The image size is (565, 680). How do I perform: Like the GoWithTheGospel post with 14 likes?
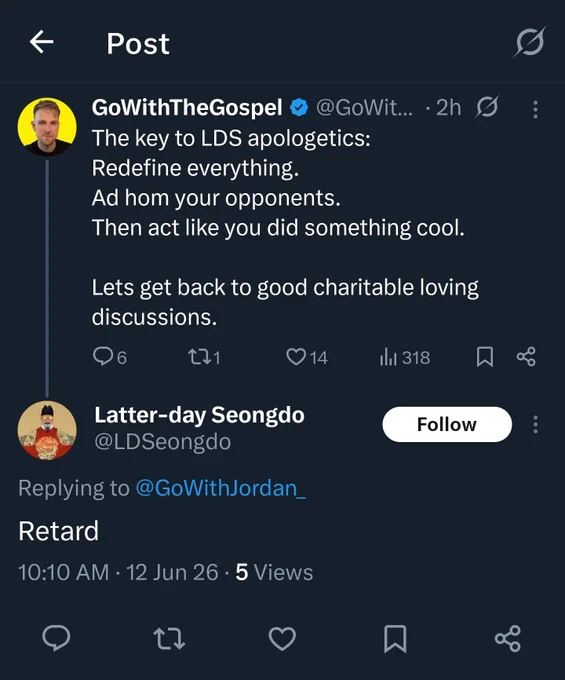(307, 357)
